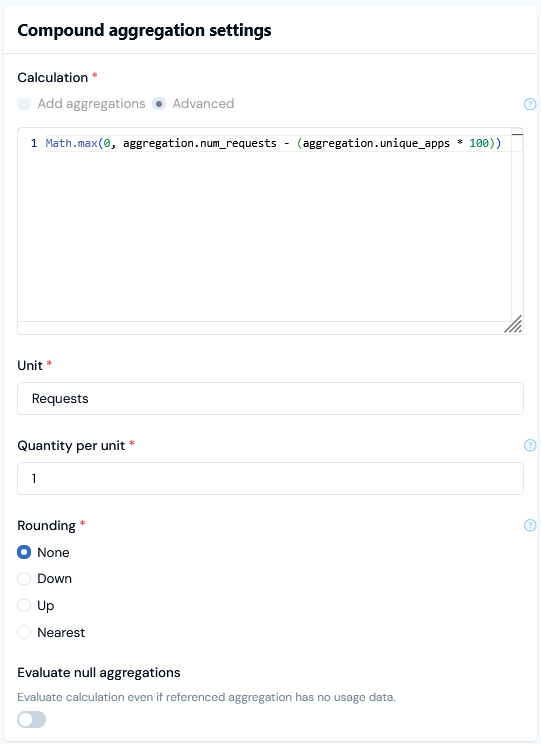Click the Evaluate null aggregations label
This screenshot has height=744, width=541.
pos(99,672)
